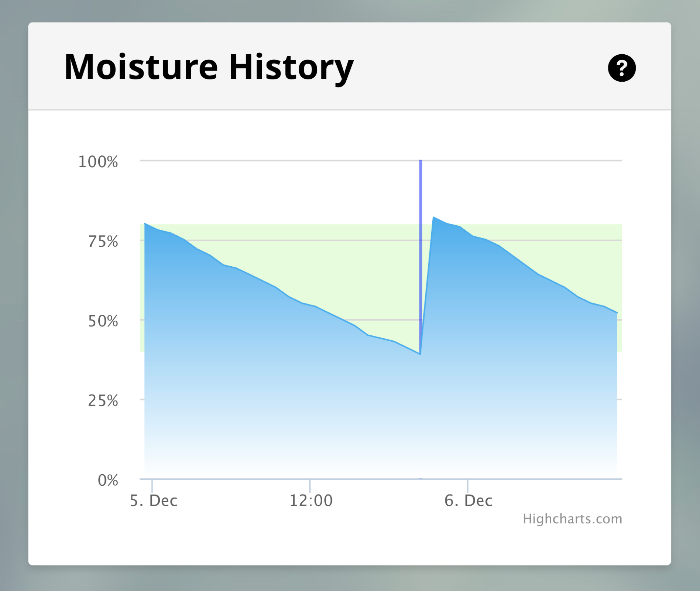
Task: Click the moisture peak after watering
Action: point(433,217)
